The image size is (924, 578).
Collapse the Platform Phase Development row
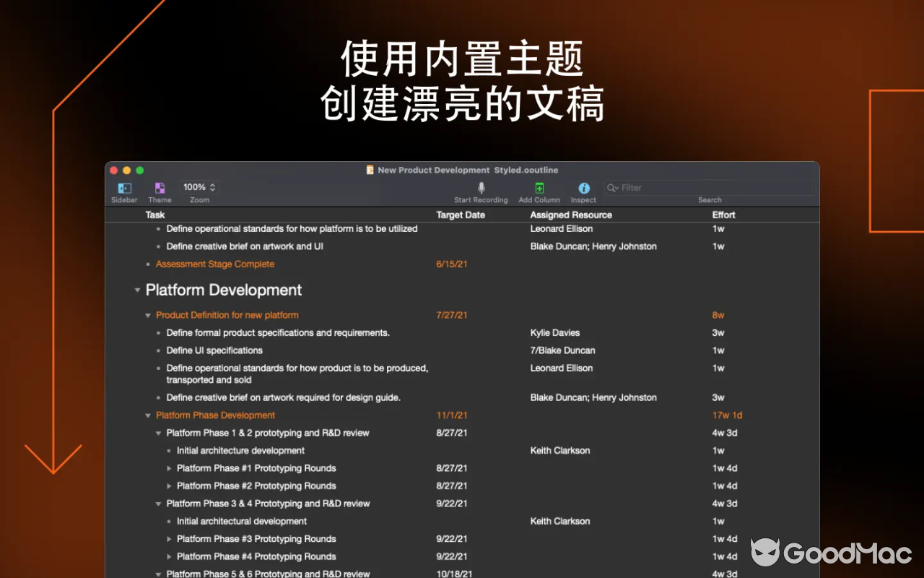[148, 415]
